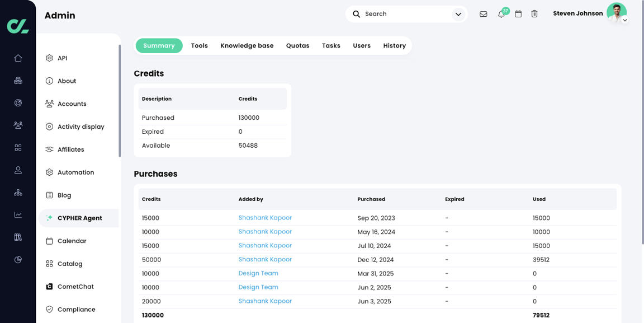Click the calendar icon next to notifications
The height and width of the screenshot is (323, 644).
coord(518,14)
